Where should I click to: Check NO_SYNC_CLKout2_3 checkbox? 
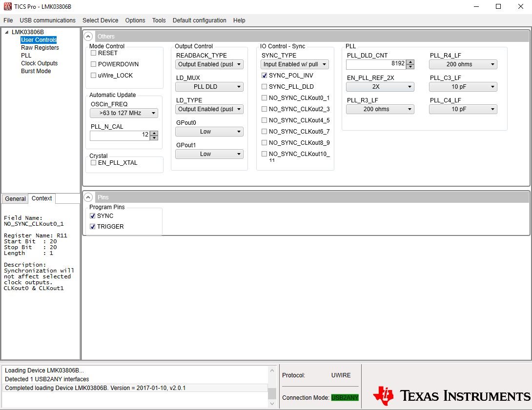pos(265,109)
